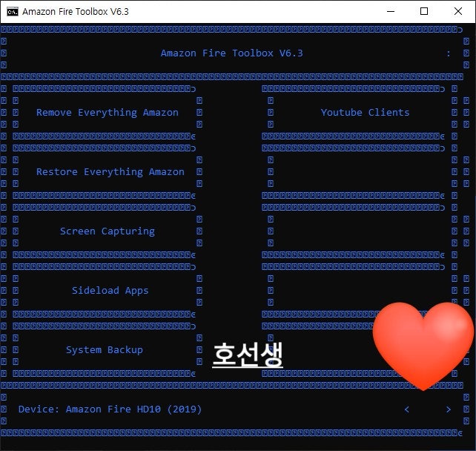Select Restore Everything Amazon option

(110, 172)
